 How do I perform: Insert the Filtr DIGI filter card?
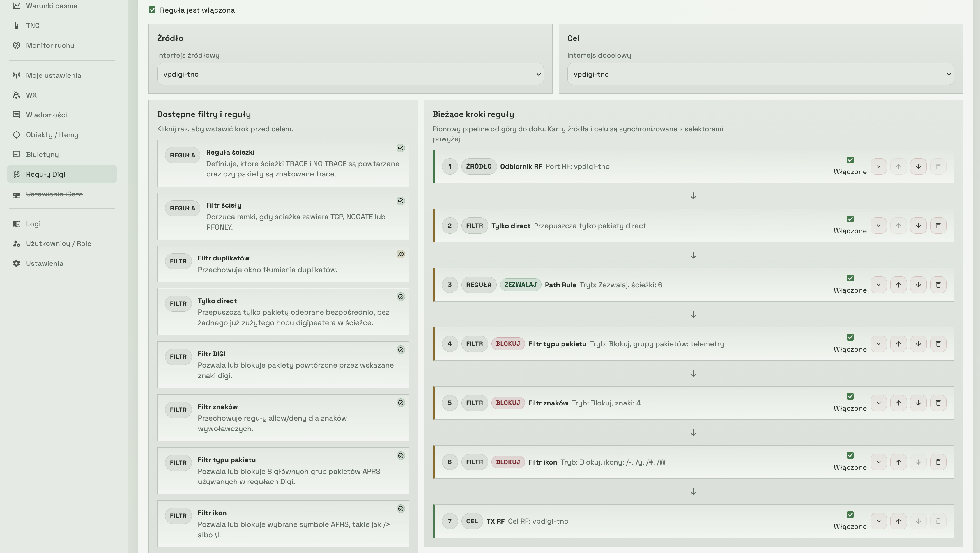[x=283, y=365]
